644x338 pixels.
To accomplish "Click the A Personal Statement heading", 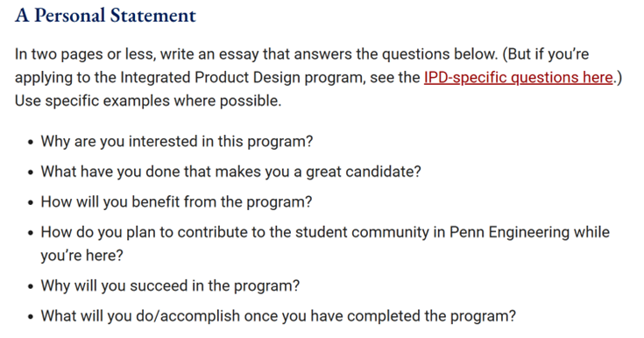I will pyautogui.click(x=105, y=16).
